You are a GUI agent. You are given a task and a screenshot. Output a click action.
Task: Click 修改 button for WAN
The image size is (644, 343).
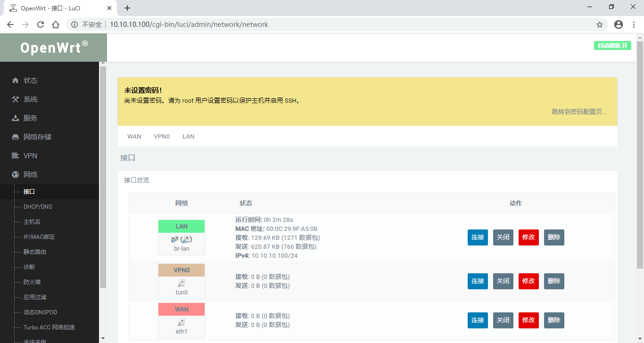click(x=528, y=320)
